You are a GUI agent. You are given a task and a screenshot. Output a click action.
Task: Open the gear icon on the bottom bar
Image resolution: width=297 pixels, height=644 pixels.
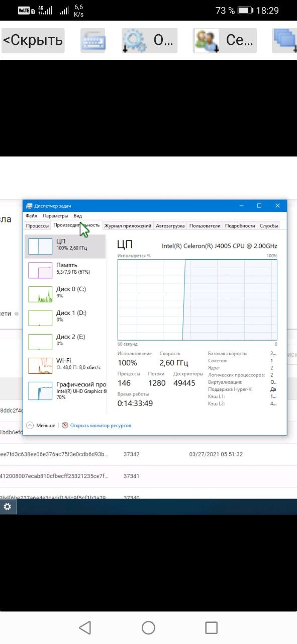click(x=8, y=507)
